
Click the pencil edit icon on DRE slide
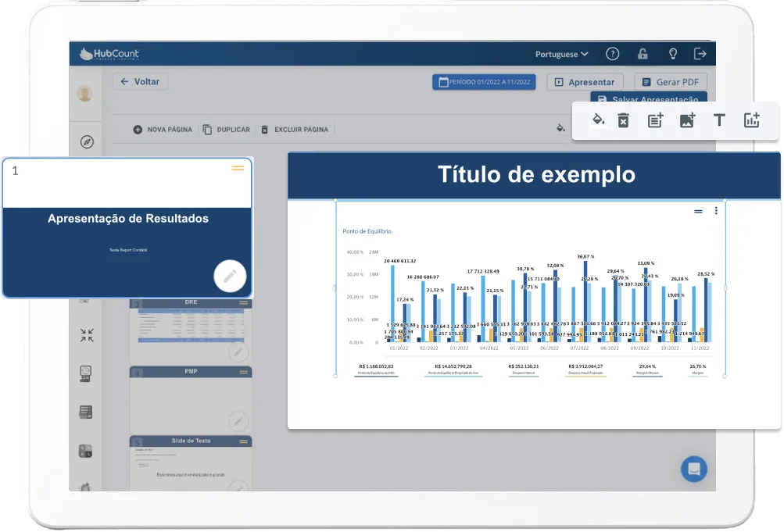click(238, 352)
